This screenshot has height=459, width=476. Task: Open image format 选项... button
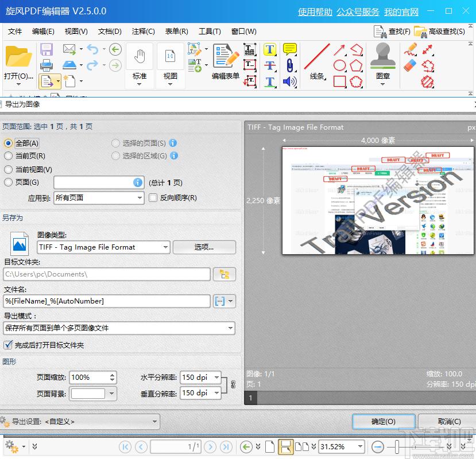(204, 247)
